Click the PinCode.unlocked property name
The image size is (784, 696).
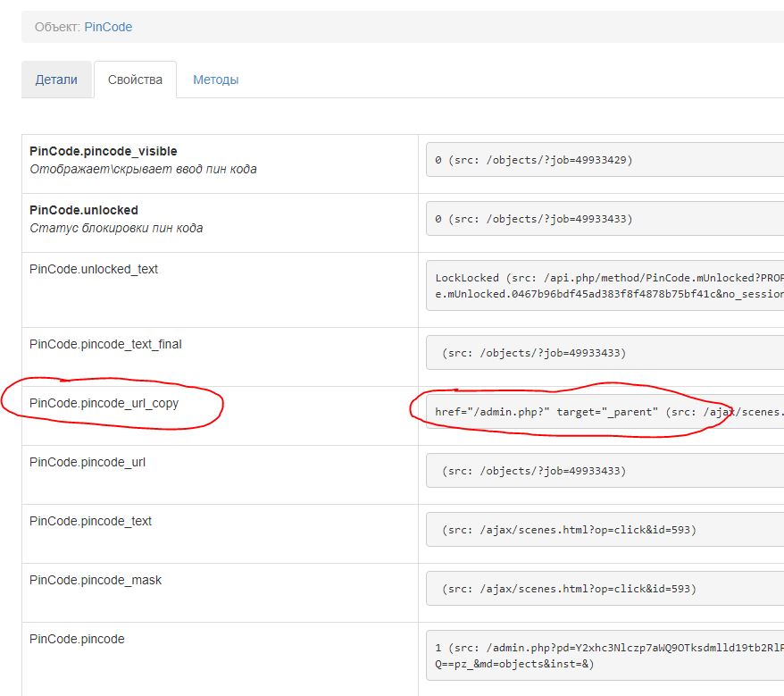(x=83, y=210)
